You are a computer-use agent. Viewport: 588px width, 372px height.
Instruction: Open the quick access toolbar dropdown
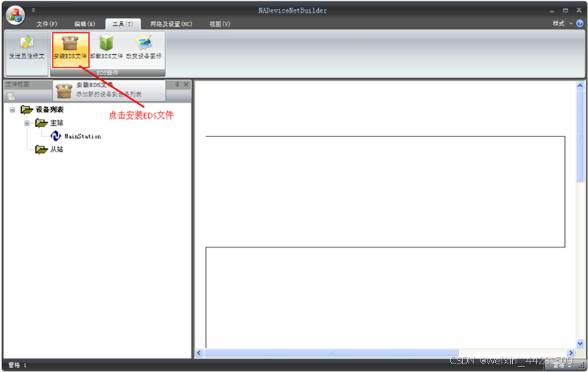(34, 10)
